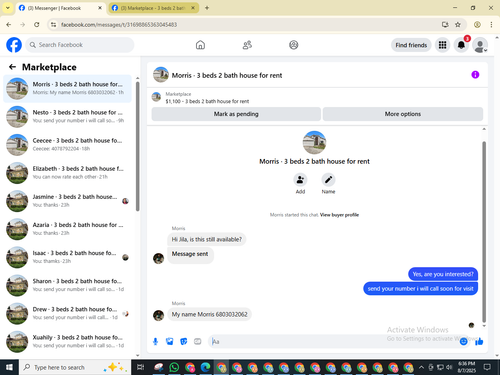Switch to Marketplace browser tab
500x375 pixels.
coord(153,8)
